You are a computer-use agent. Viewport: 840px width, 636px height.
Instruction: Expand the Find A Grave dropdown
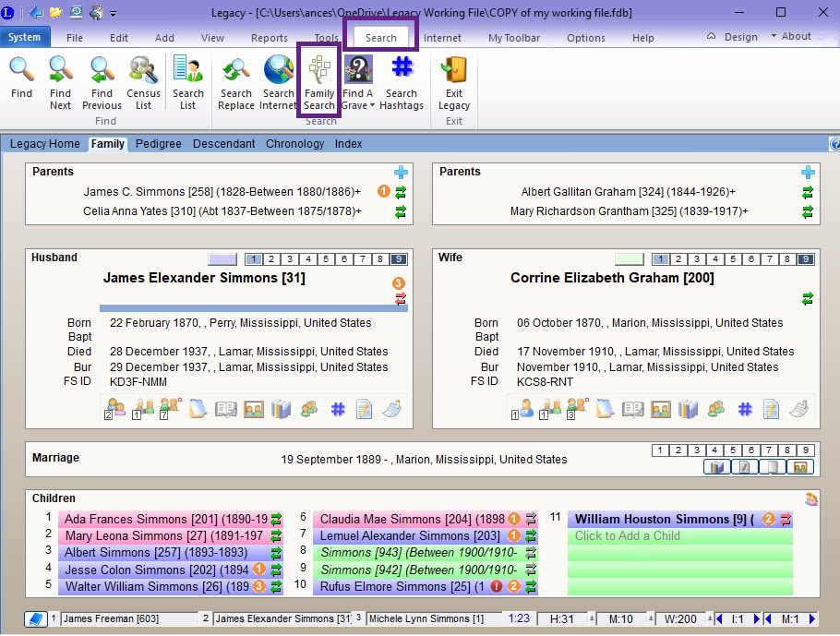[372, 105]
